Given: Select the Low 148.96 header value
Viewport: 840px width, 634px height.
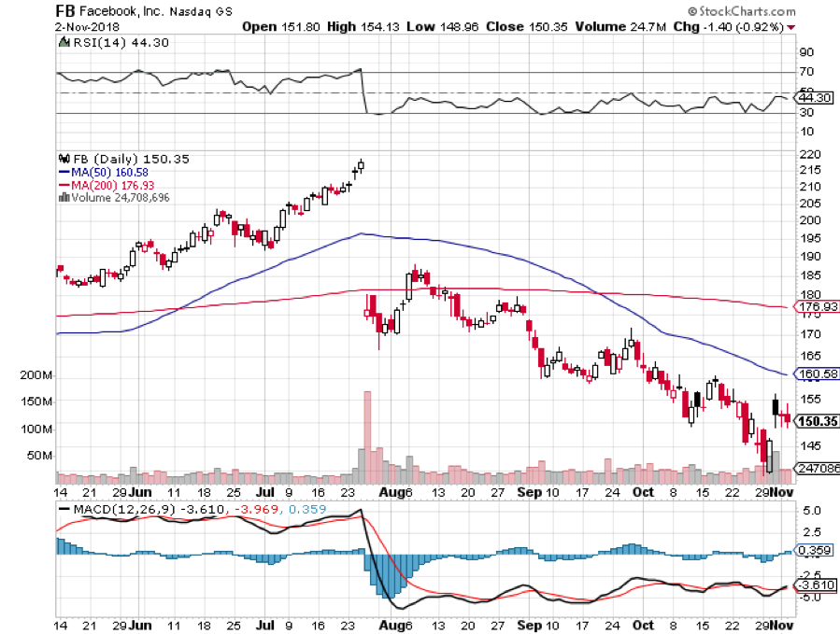Looking at the screenshot, I should coord(442,27).
